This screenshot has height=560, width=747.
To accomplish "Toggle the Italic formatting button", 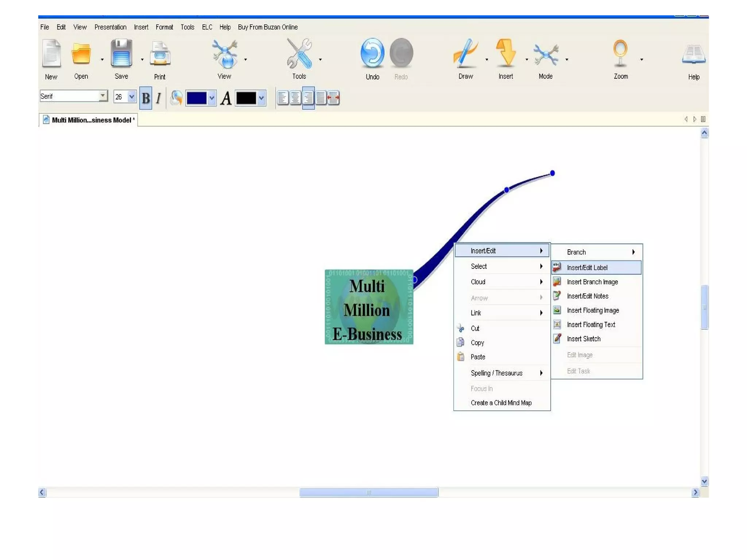I will 158,98.
